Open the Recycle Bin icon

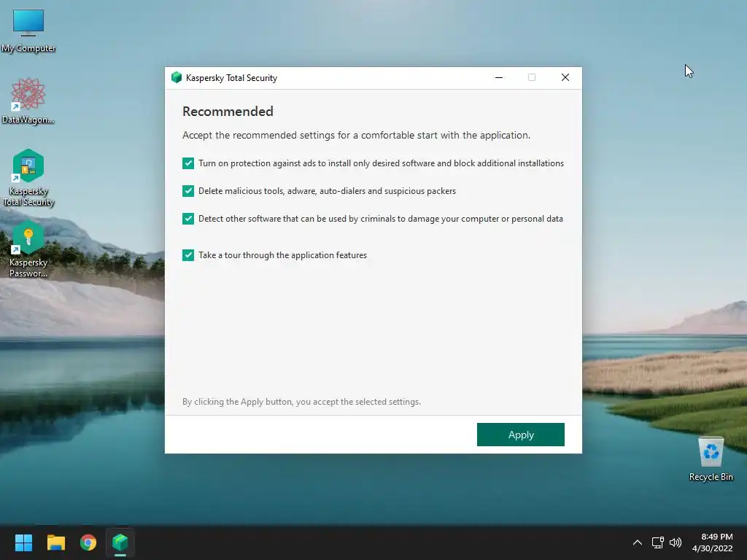(x=711, y=458)
